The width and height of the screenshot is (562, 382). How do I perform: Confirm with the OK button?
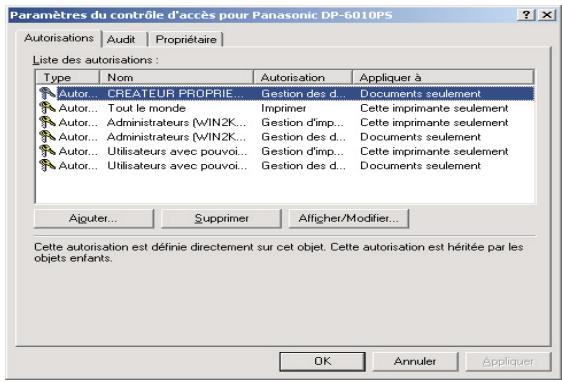tap(323, 361)
